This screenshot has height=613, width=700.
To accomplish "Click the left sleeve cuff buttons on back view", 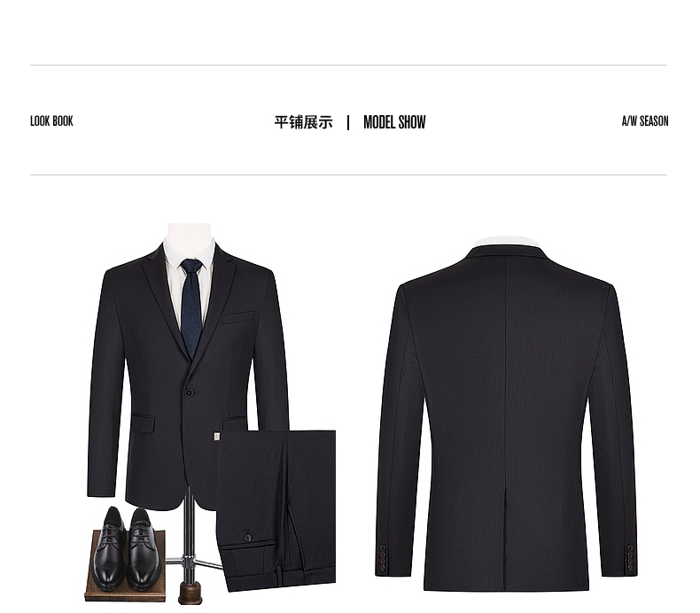I will click(383, 556).
